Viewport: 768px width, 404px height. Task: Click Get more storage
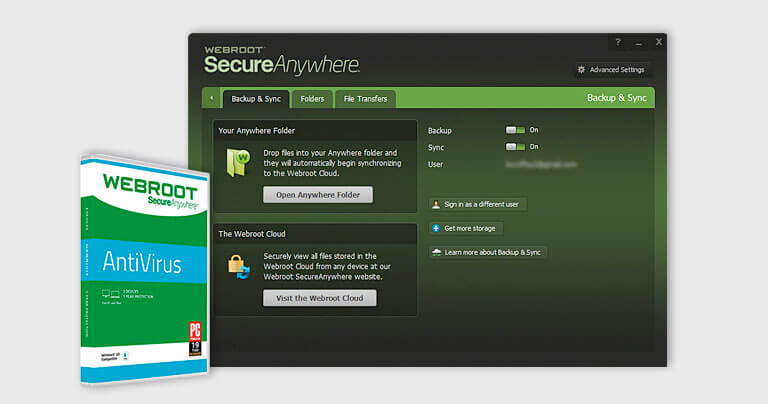click(x=466, y=228)
